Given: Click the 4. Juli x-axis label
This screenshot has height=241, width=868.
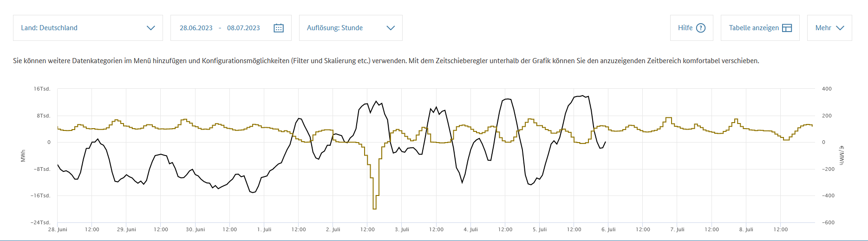Looking at the screenshot, I should click(x=470, y=229).
